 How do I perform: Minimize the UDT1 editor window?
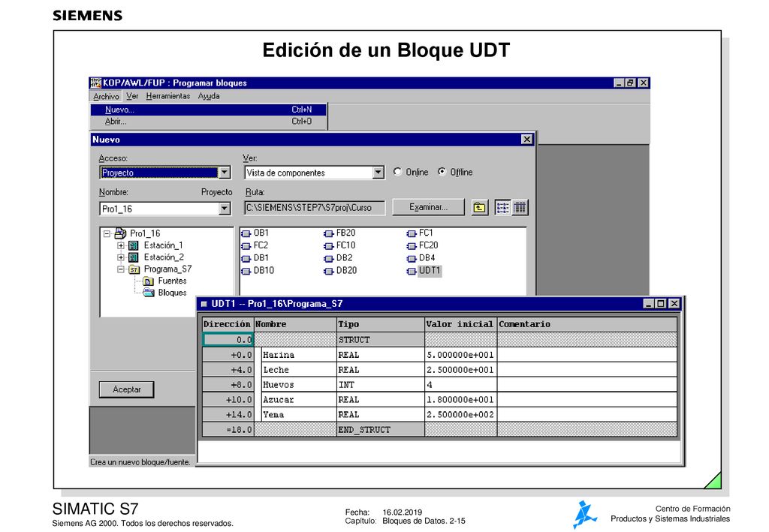click(649, 304)
